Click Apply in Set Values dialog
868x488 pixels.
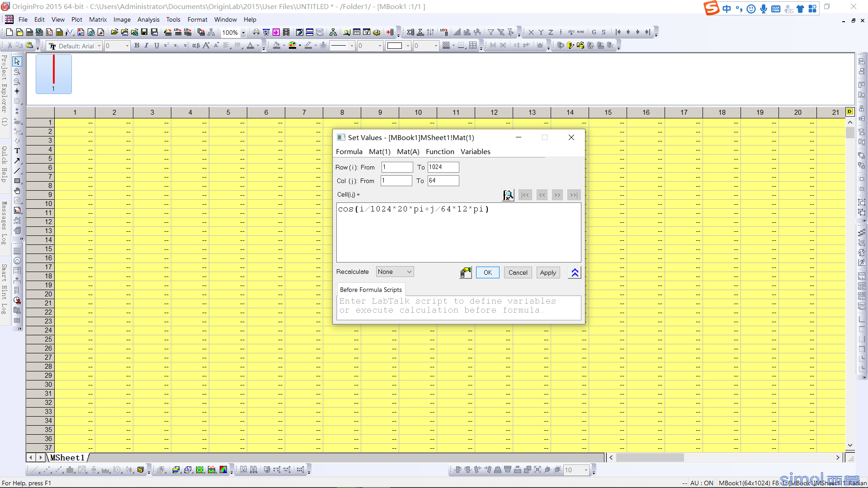click(x=548, y=272)
